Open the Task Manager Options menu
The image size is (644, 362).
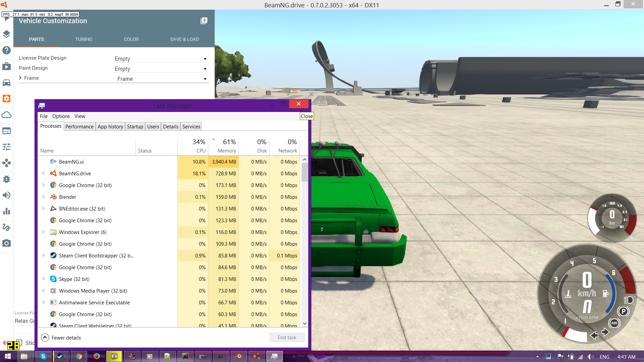pyautogui.click(x=61, y=116)
